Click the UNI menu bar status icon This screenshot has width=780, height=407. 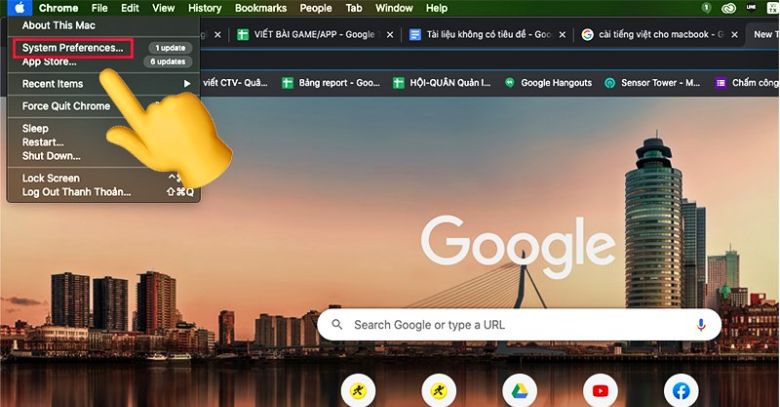[x=751, y=8]
